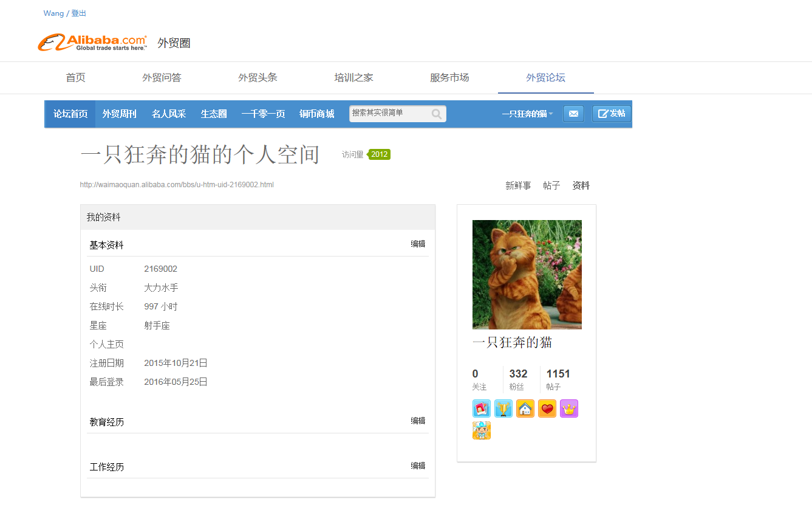Click the UID value 2169002
This screenshot has height=510, width=812.
coord(161,269)
